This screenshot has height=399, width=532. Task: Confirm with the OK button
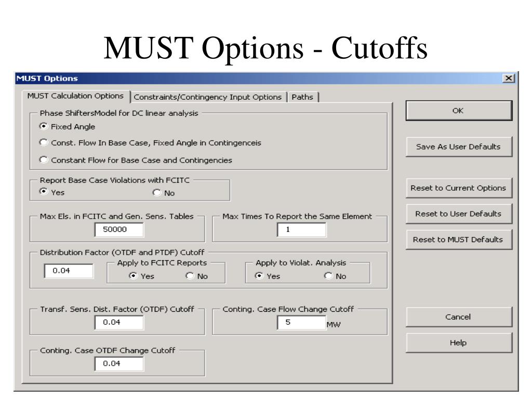(459, 111)
